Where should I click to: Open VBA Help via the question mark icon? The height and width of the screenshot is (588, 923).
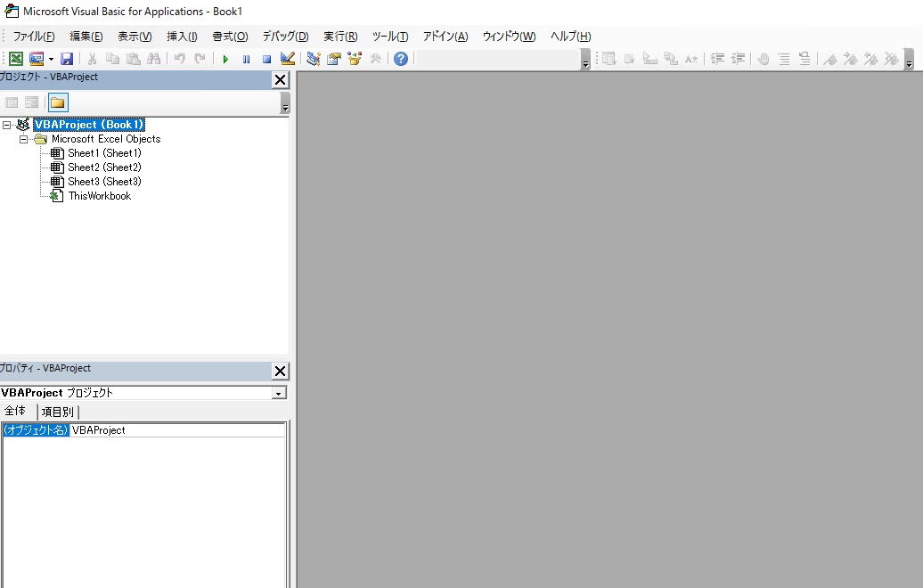(x=400, y=59)
